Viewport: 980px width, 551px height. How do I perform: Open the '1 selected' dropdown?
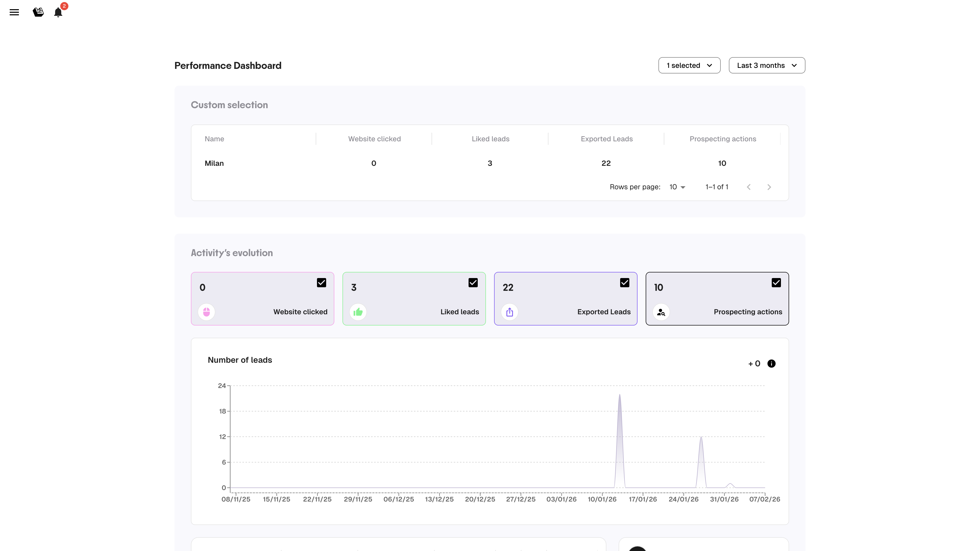pyautogui.click(x=689, y=65)
